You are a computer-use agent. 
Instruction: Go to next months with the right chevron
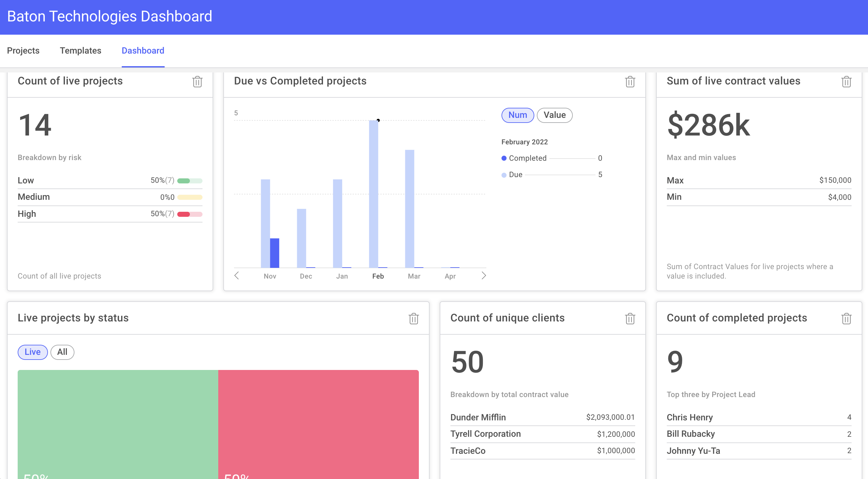point(484,275)
